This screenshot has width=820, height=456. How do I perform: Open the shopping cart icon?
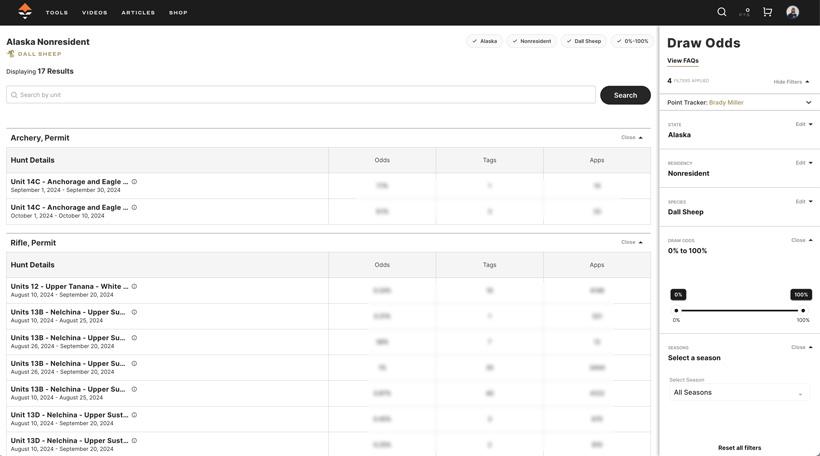pyautogui.click(x=767, y=12)
